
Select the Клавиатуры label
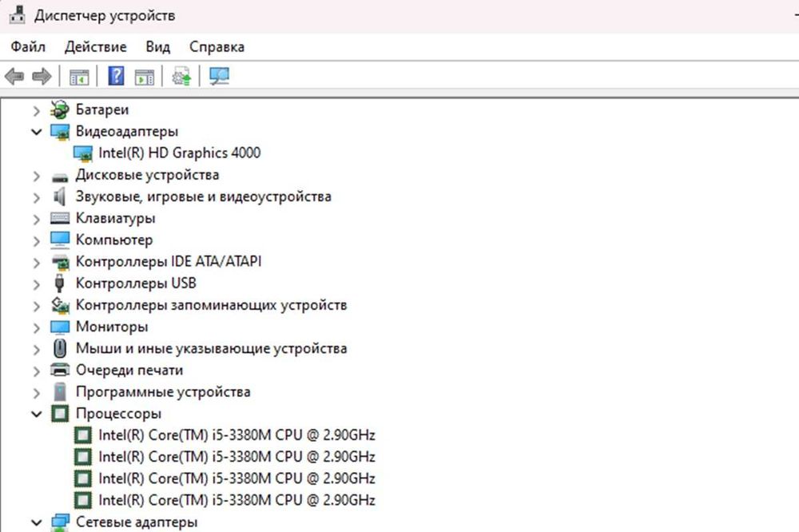pyautogui.click(x=115, y=218)
